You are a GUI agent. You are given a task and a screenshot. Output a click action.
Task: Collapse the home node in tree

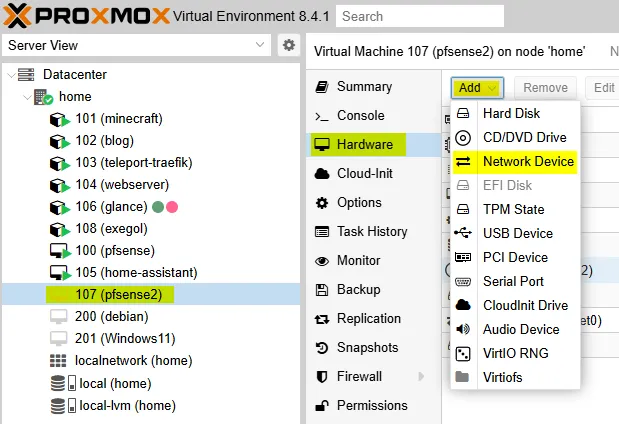coord(27,97)
